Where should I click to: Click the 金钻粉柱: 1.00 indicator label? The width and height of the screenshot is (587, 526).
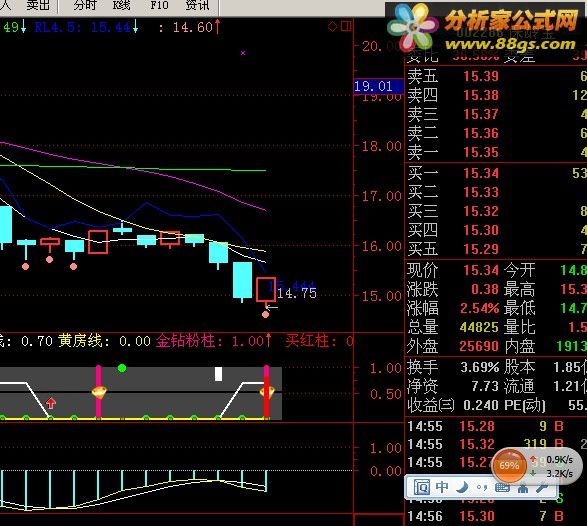click(x=213, y=341)
